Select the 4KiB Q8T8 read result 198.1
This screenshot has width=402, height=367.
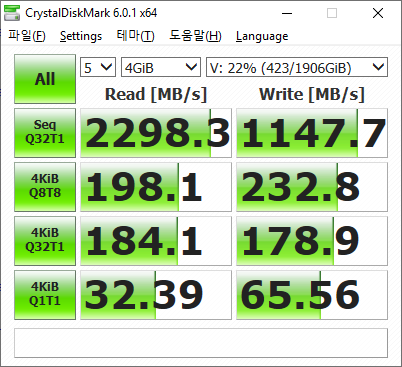pyautogui.click(x=156, y=187)
